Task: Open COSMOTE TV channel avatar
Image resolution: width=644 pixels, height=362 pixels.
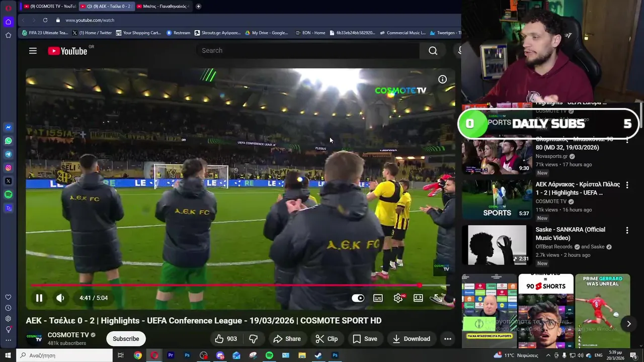Action: (34, 338)
